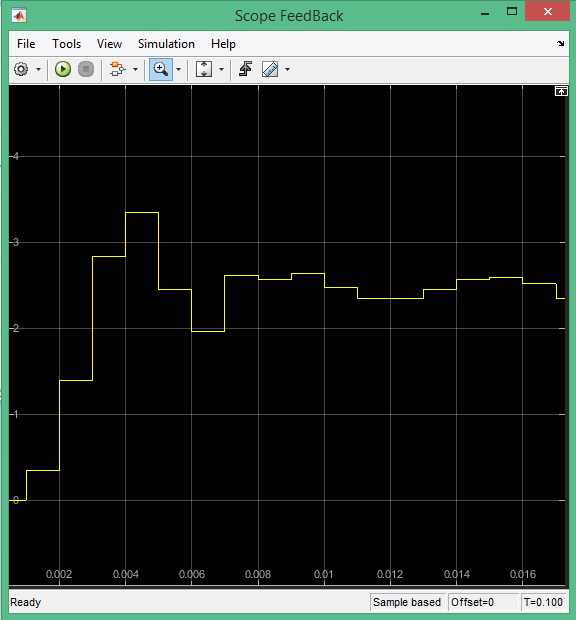Viewport: 576px width, 620px height.
Task: Click the yellow signal peak near 0.004
Action: [x=142, y=213]
